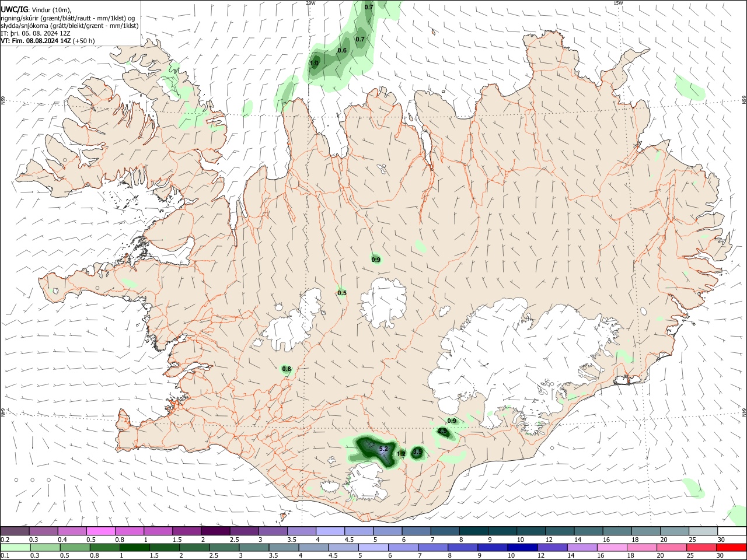The width and height of the screenshot is (747, 560).
Task: Select medium green lower-row swatch starting at 0.5
Action: tap(75, 548)
